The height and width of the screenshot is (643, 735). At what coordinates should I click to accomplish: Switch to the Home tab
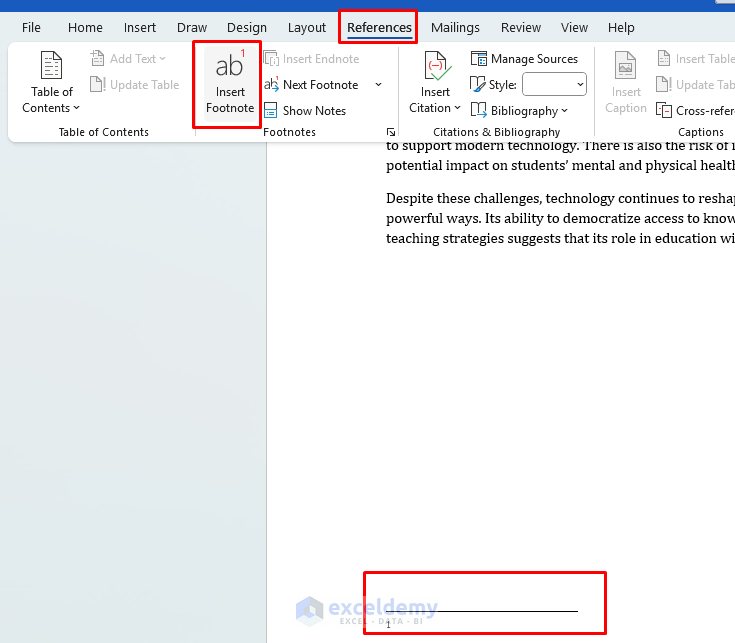(85, 28)
